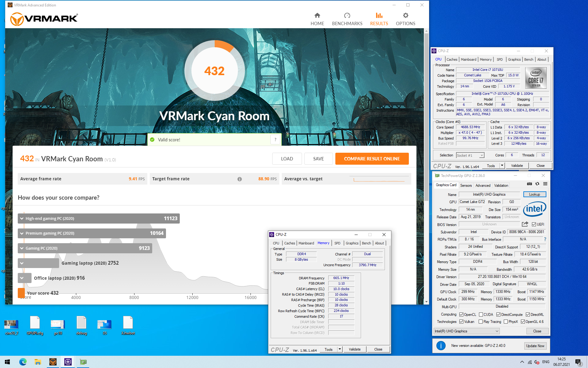The image size is (588, 368).
Task: Toggle the DirectCompute checkbox
Action: 498,314
